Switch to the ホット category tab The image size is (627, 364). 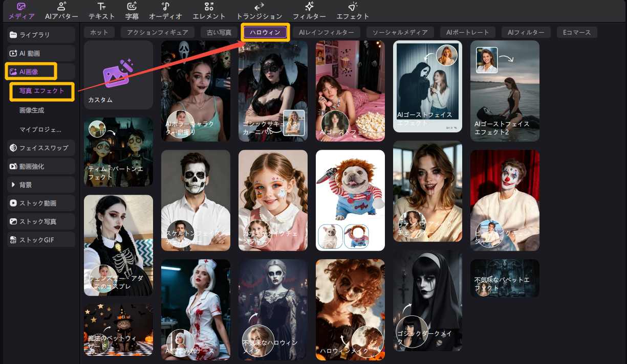point(99,32)
